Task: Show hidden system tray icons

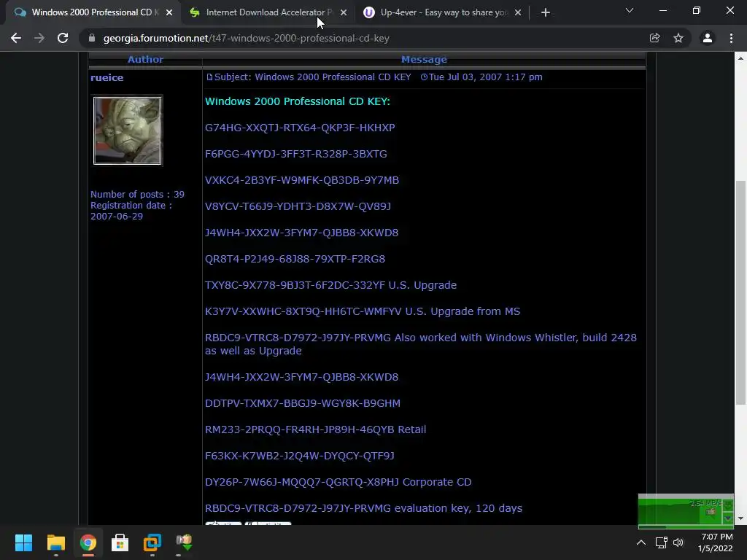Action: tap(641, 542)
